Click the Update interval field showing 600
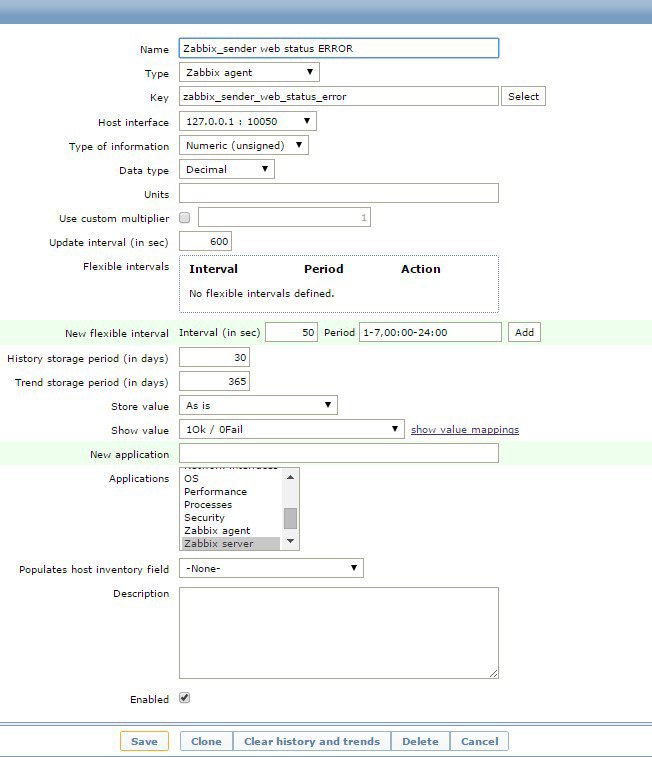Screen dimensions: 652x757 point(205,241)
